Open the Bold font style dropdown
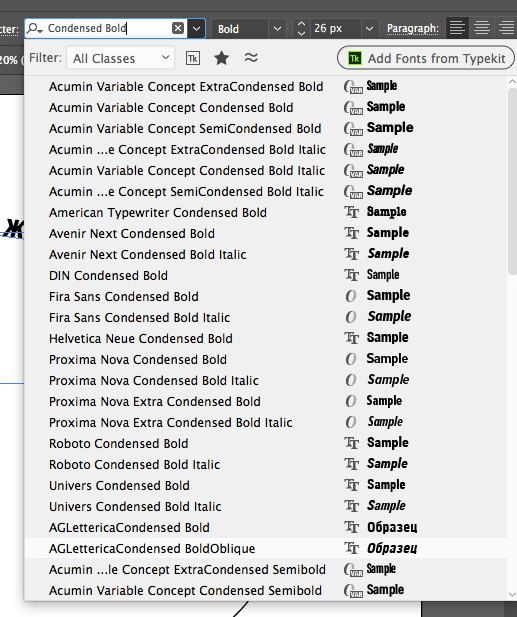The image size is (517, 617). point(248,29)
